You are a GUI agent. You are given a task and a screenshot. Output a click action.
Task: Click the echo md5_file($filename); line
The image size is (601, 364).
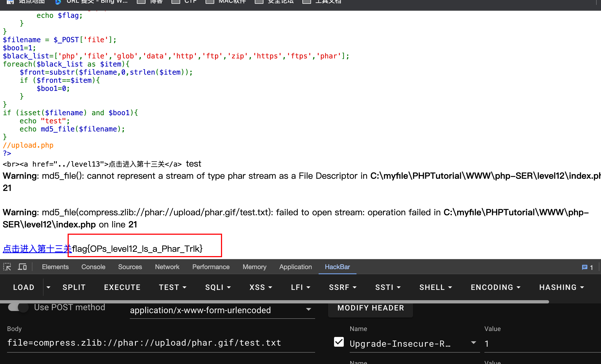click(72, 129)
